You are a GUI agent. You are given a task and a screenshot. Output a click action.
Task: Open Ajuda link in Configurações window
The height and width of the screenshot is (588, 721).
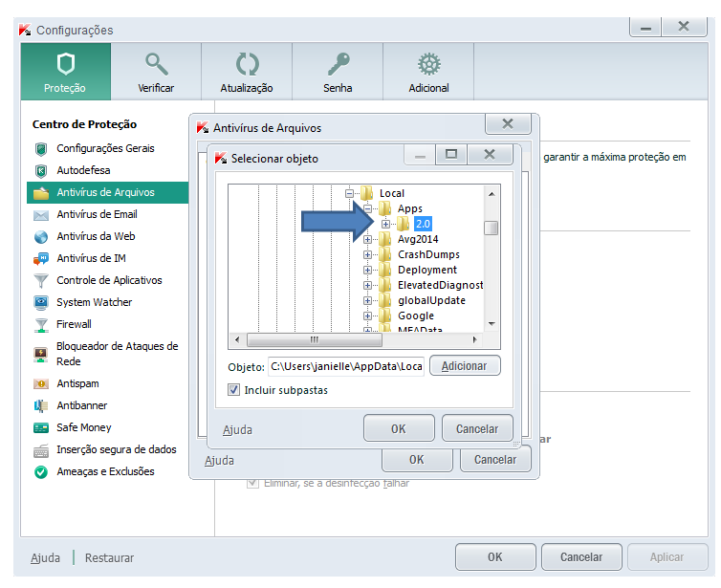click(x=46, y=557)
